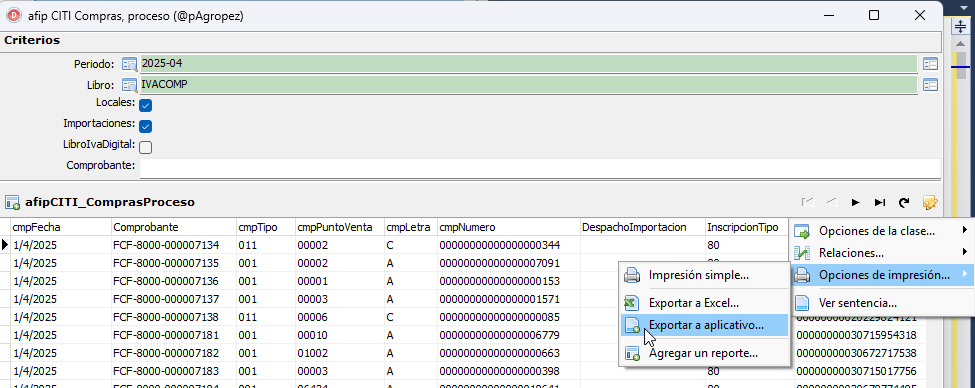This screenshot has height=388, width=975.
Task: Click the app logo in title bar
Action: (x=14, y=16)
